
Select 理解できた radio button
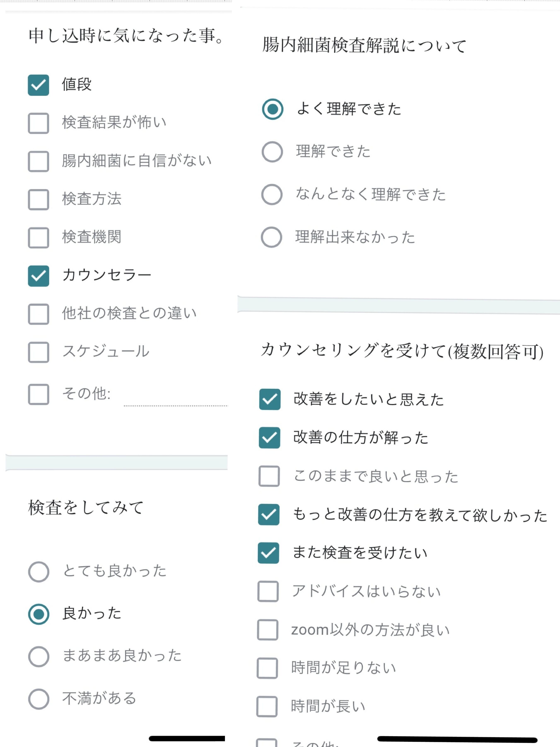coord(272,152)
